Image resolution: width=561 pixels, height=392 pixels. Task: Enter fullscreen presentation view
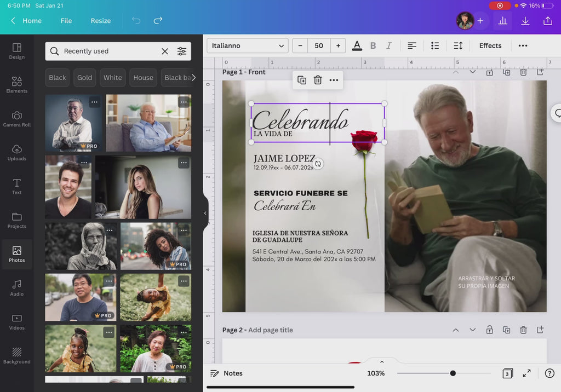coord(526,373)
